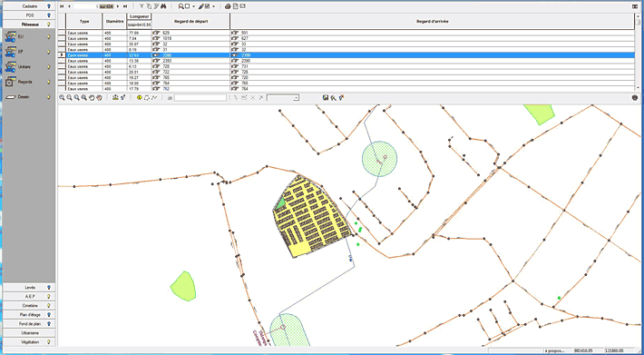The image size is (644, 355).
Task: Toggle Unitaire sublayer visibility bulb
Action: 48,66
